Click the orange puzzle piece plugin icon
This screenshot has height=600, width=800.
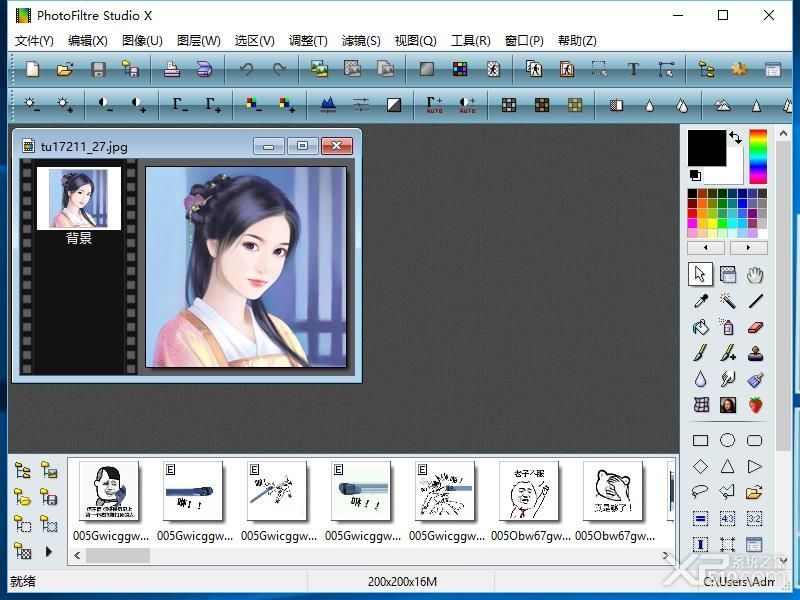pyautogui.click(x=739, y=69)
